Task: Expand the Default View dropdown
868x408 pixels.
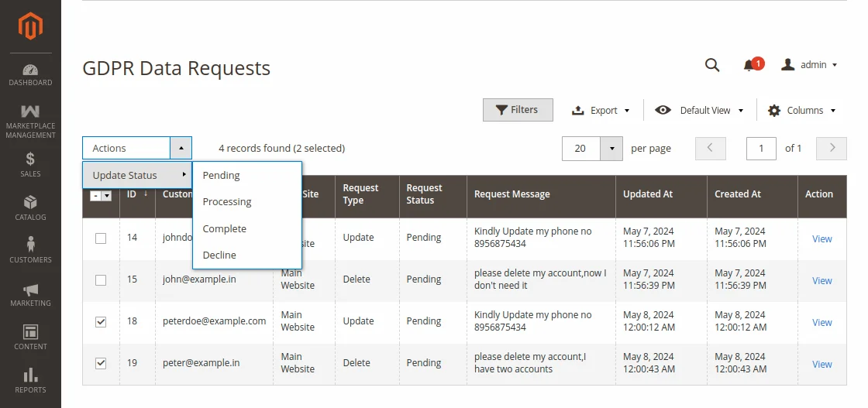Action: (699, 111)
